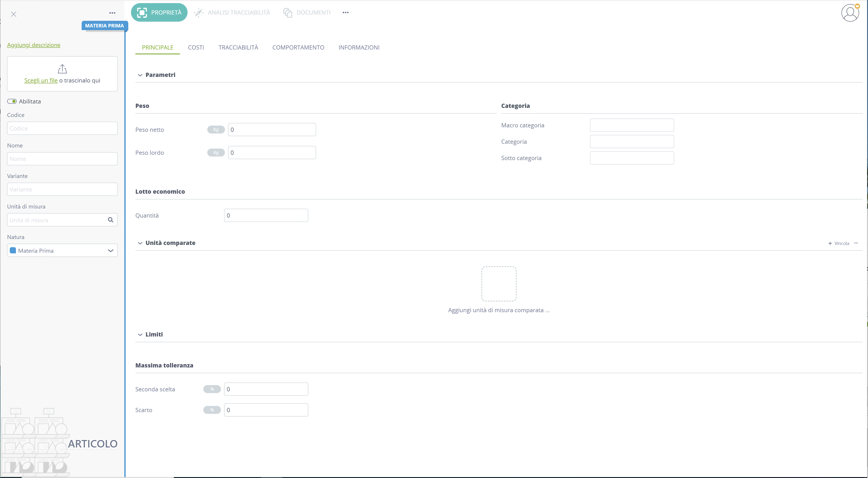
Task: Click the Documenti copy icon
Action: (287, 13)
